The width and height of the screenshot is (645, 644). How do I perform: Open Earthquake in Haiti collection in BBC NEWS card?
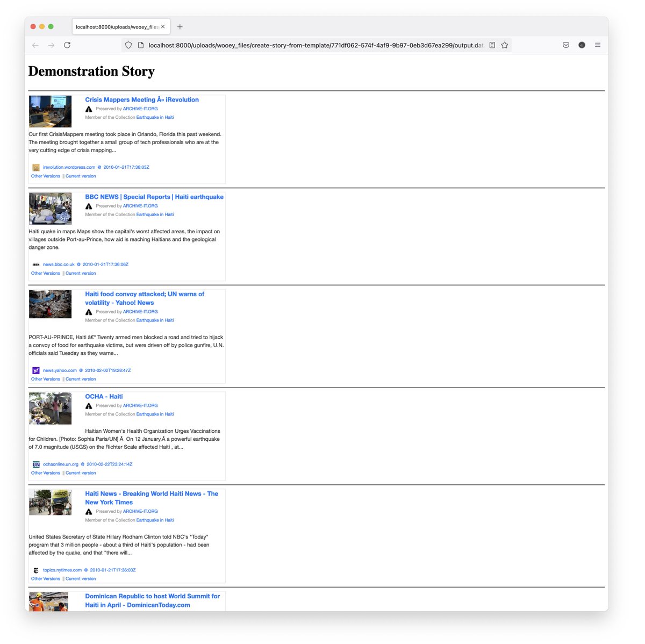(x=155, y=214)
